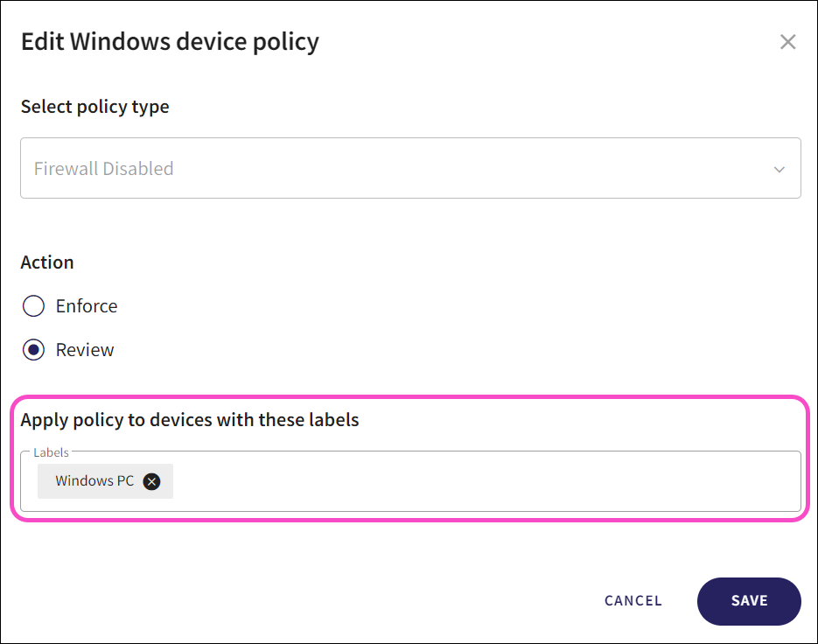Expand the policy type chevron arrow
This screenshot has width=818, height=644.
click(x=779, y=169)
